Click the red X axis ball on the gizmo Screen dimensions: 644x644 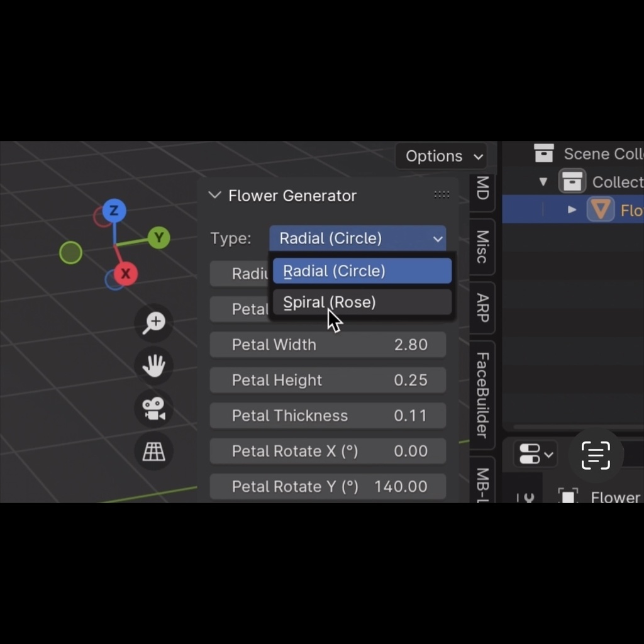coord(125,274)
